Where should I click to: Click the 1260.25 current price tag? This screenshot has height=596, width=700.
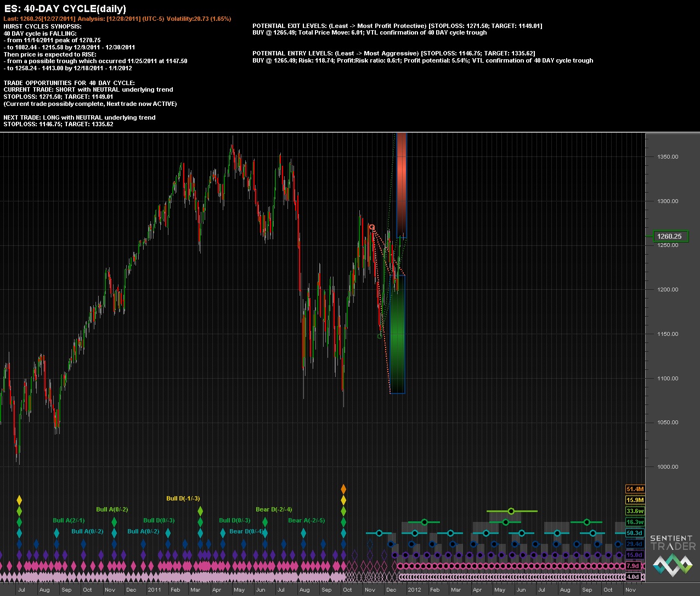tap(669, 237)
